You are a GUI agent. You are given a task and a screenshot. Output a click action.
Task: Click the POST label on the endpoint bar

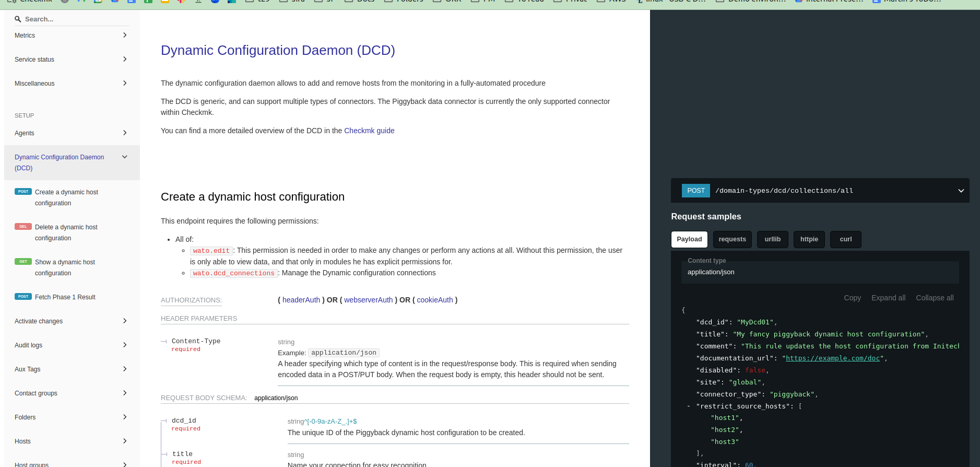[x=695, y=191]
